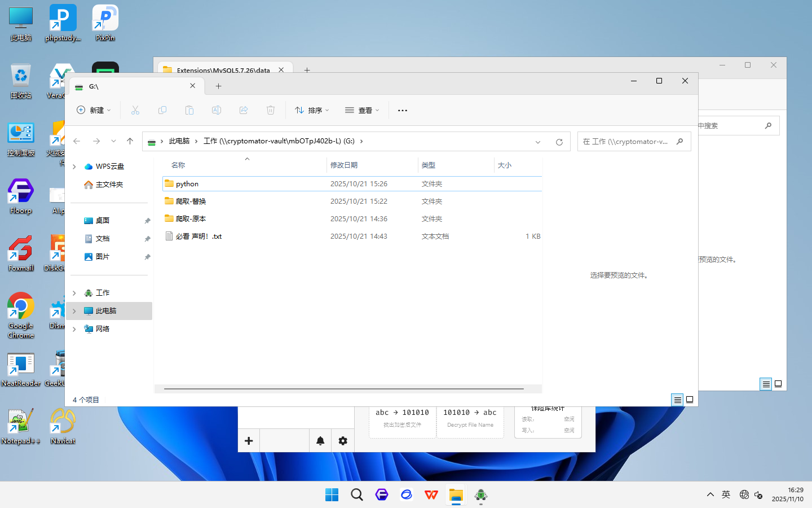Open the 新建 new item menu
The width and height of the screenshot is (812, 508).
pos(94,111)
